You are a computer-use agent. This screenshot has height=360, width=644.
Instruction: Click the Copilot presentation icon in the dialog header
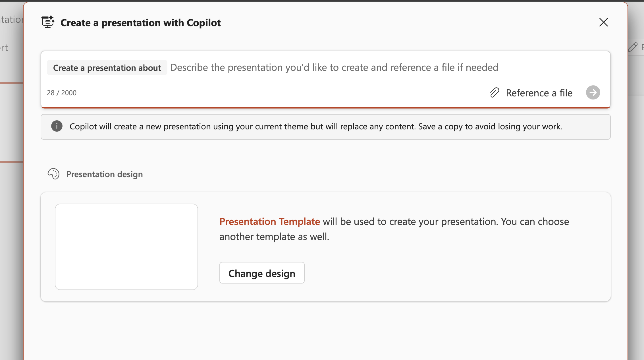[x=48, y=22]
